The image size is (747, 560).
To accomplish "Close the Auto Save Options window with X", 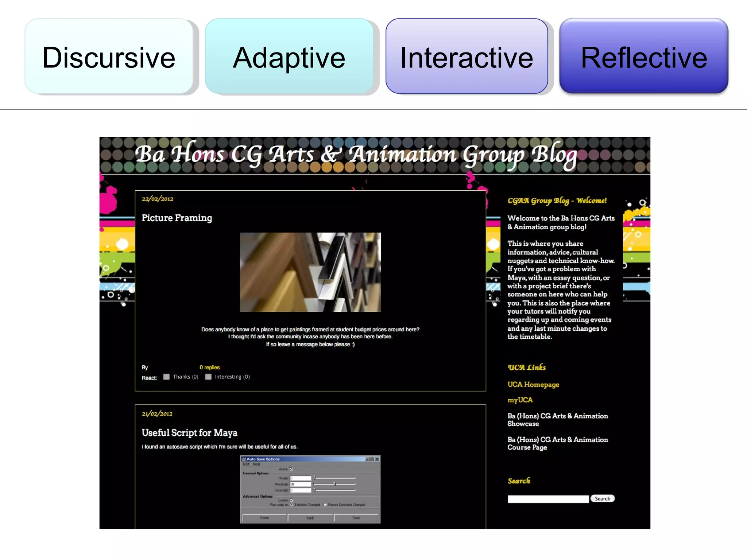I will [377, 459].
